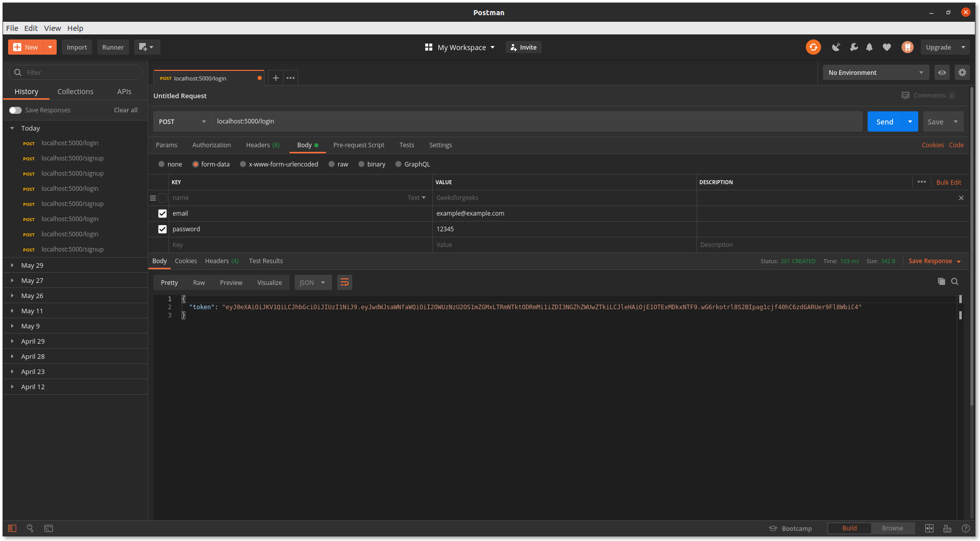Image resolution: width=980 pixels, height=541 pixels.
Task: Open the notifications bell
Action: 869,47
